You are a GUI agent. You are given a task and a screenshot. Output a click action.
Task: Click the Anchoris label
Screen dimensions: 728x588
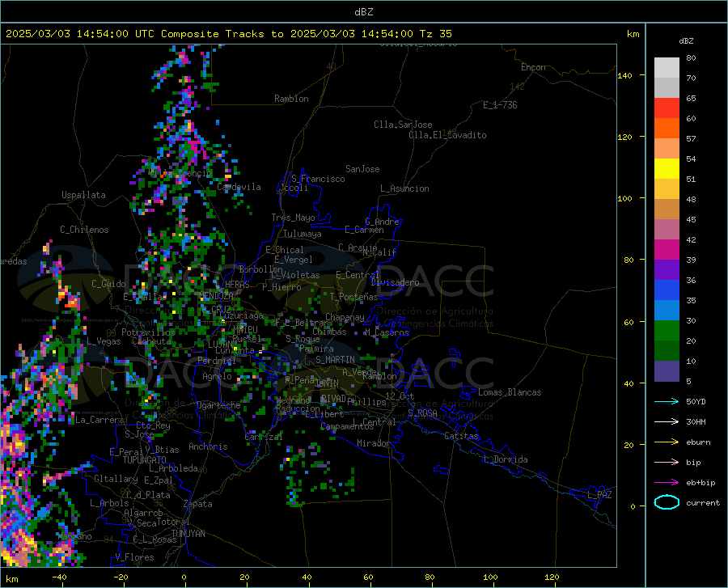(x=208, y=446)
